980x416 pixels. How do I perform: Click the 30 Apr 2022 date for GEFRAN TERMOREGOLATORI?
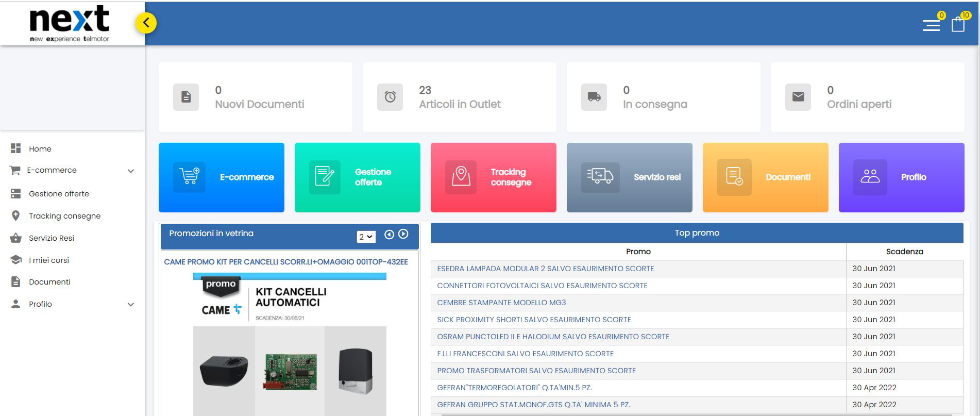point(874,388)
